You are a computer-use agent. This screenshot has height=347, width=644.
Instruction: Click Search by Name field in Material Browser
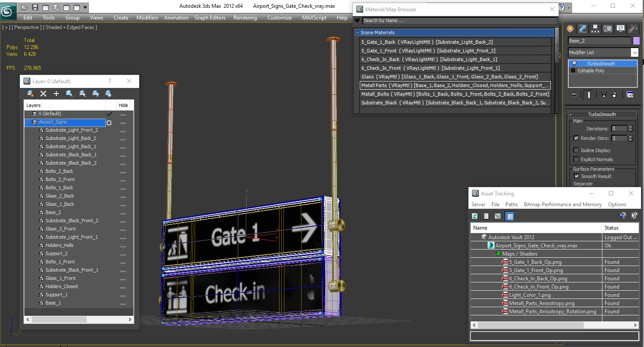(x=459, y=20)
